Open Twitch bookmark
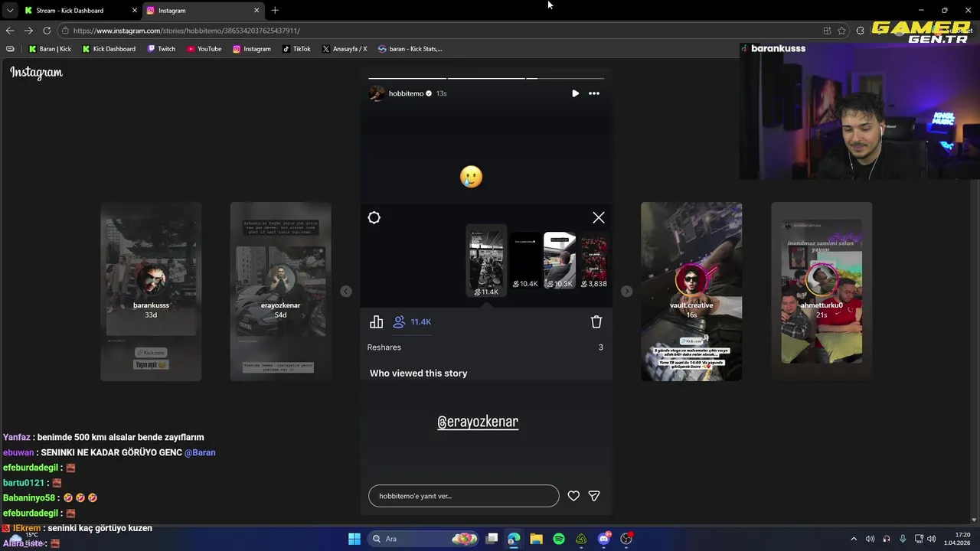Screen dimensions: 980x551 tap(161, 49)
